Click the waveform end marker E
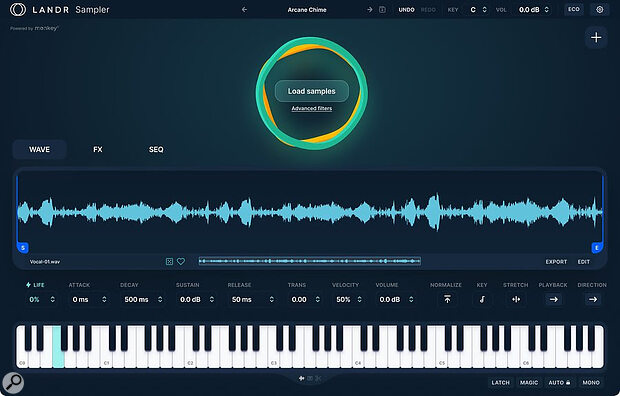 point(597,248)
